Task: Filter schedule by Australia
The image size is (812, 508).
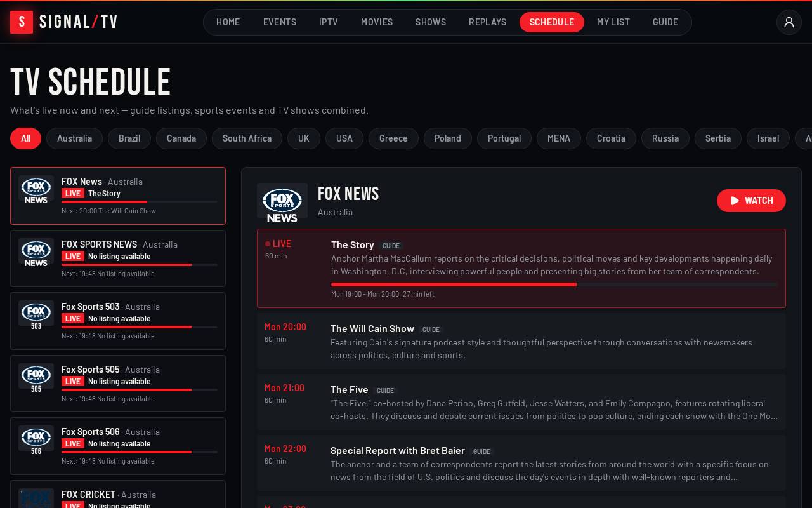Action: pos(74,138)
